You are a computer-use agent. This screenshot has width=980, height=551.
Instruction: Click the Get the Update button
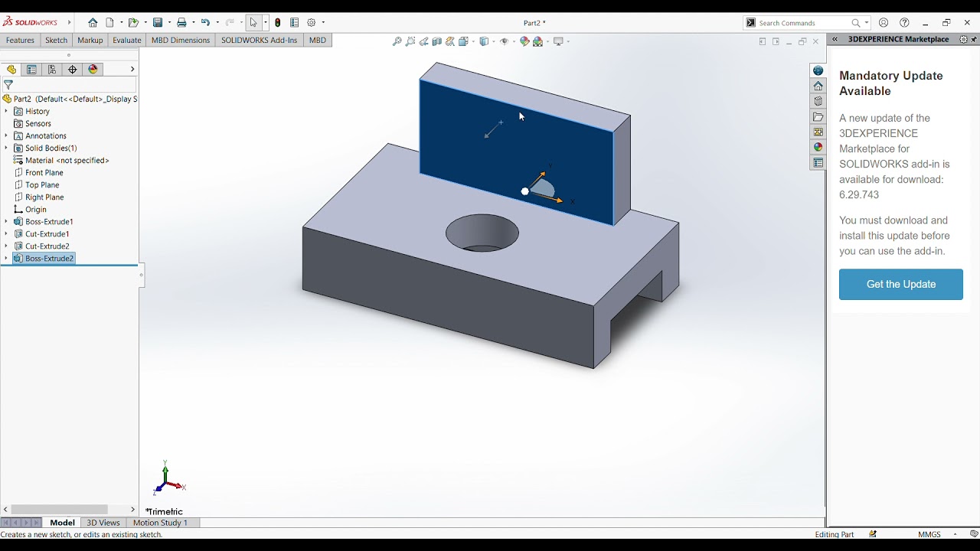pos(901,284)
